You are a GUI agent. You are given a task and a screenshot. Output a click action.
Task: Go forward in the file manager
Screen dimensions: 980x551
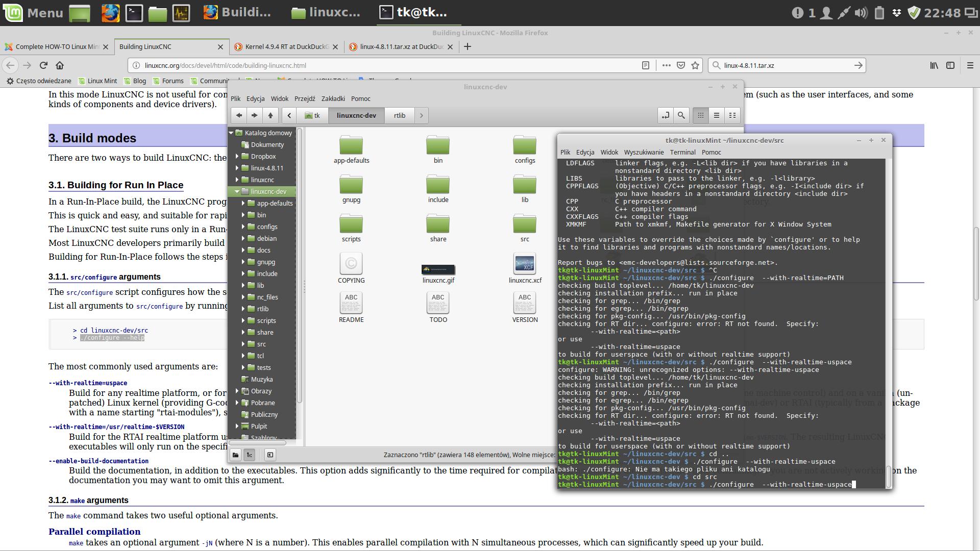(x=255, y=115)
